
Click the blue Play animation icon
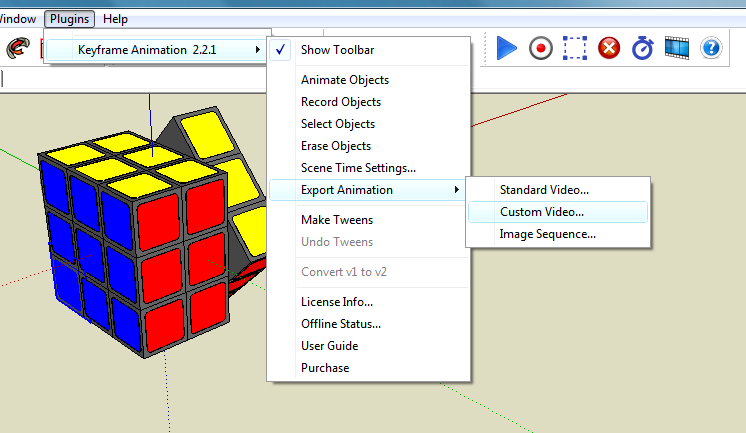(x=507, y=48)
